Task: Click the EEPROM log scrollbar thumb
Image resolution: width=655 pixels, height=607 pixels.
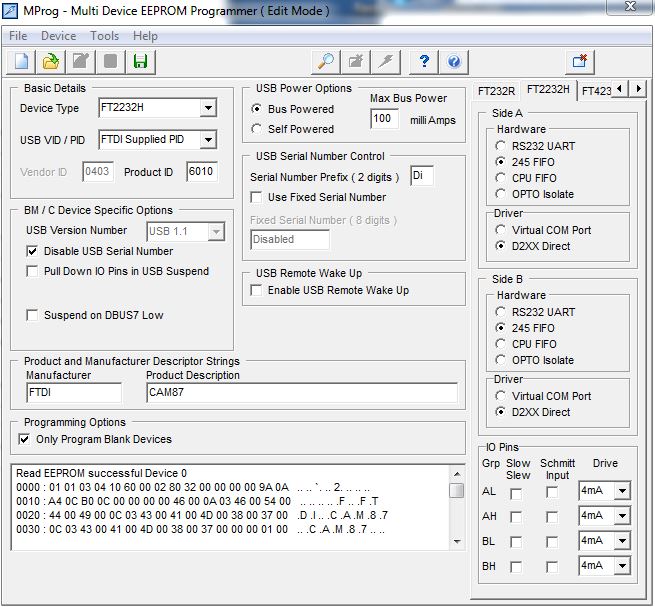Action: point(457,490)
